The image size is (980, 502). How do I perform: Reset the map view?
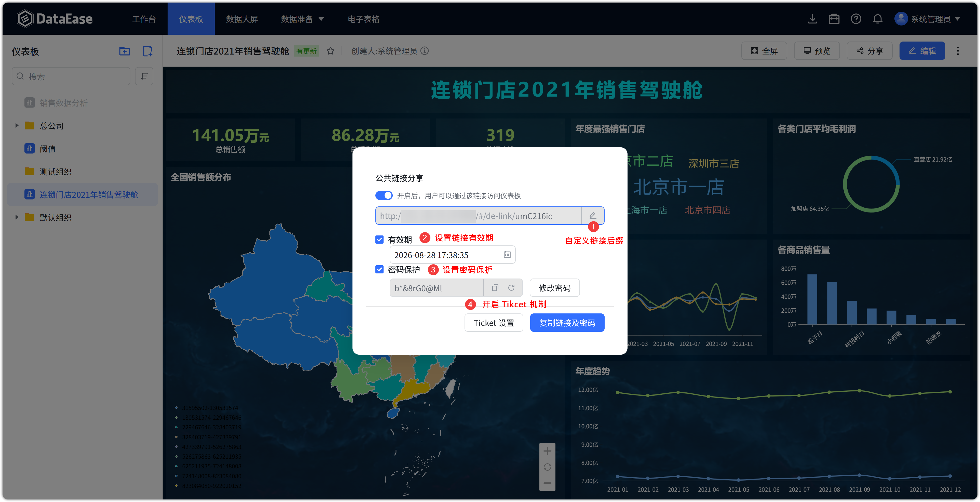pos(548,467)
